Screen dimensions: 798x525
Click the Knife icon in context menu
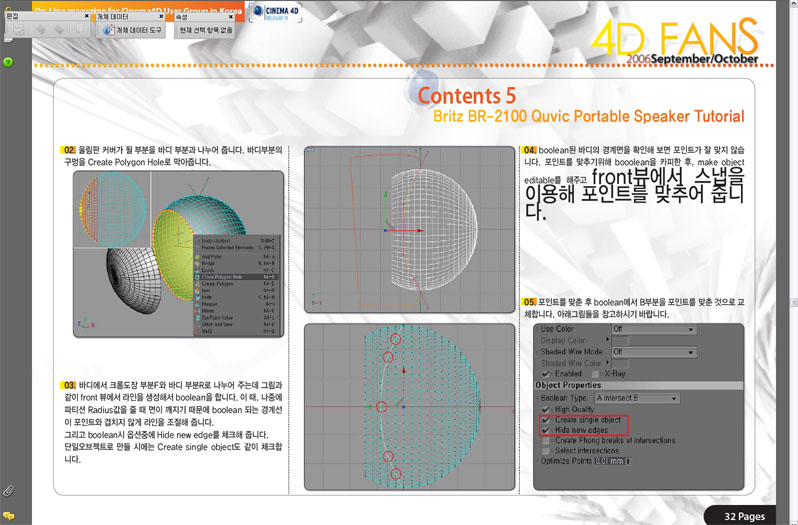(x=197, y=297)
